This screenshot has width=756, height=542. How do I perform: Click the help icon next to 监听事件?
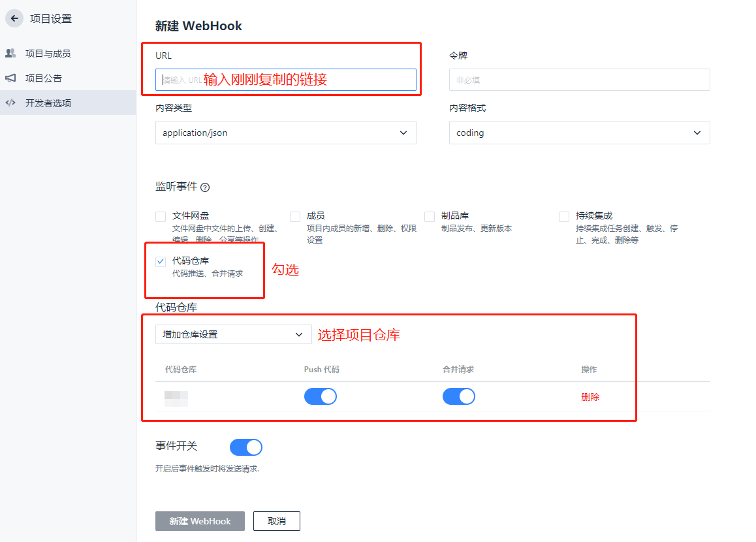click(x=205, y=187)
